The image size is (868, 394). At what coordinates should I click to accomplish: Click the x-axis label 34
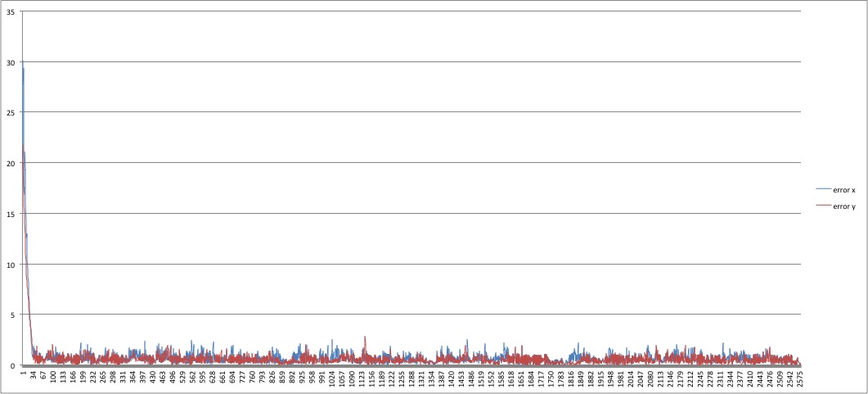(x=33, y=375)
